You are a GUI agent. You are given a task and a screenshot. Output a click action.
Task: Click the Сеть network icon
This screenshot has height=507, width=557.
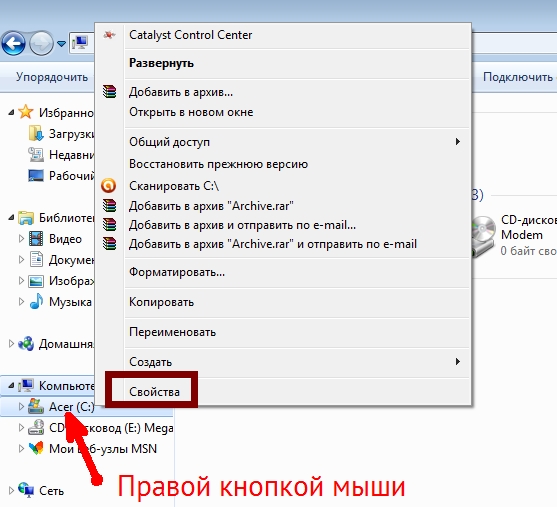(26, 490)
